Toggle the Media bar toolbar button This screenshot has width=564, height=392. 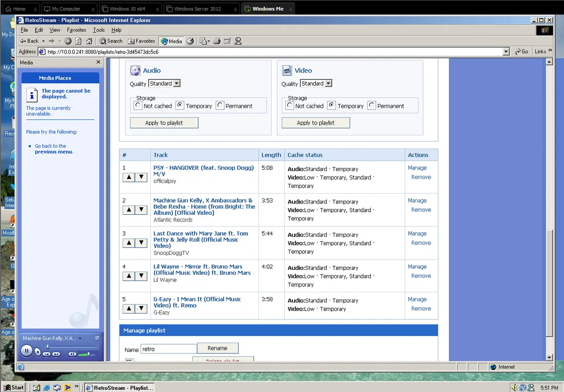(172, 41)
